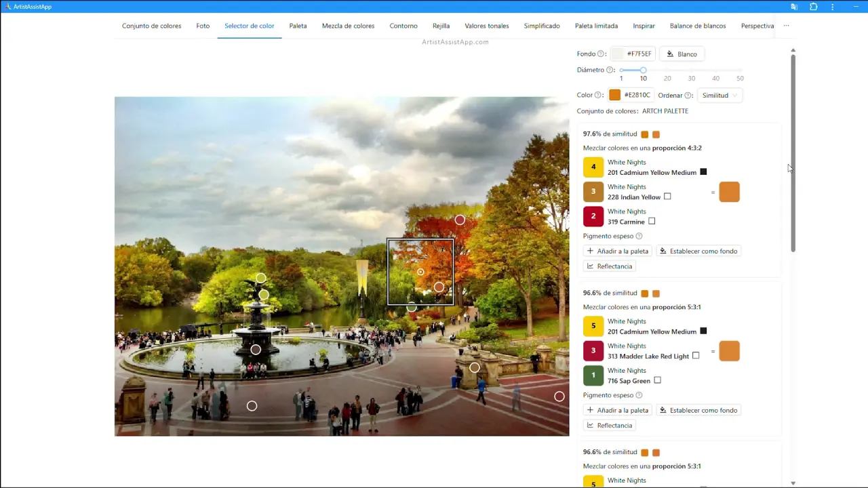This screenshot has height=488, width=868.
Task: Open the extensions puzzle icon
Action: [814, 7]
